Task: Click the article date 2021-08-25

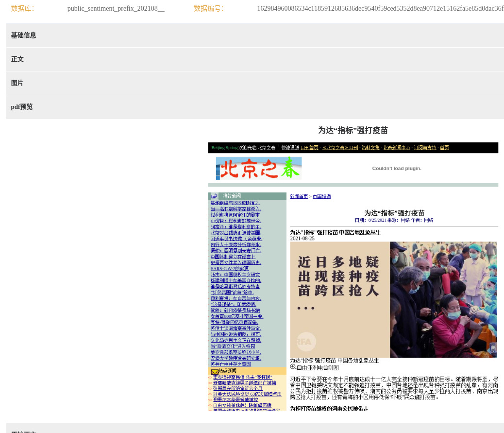Action: pyautogui.click(x=302, y=239)
